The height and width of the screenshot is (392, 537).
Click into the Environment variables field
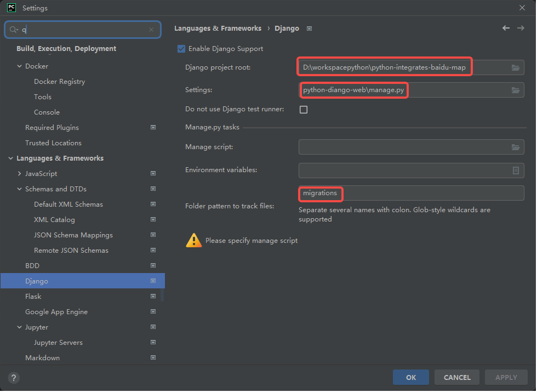point(411,171)
